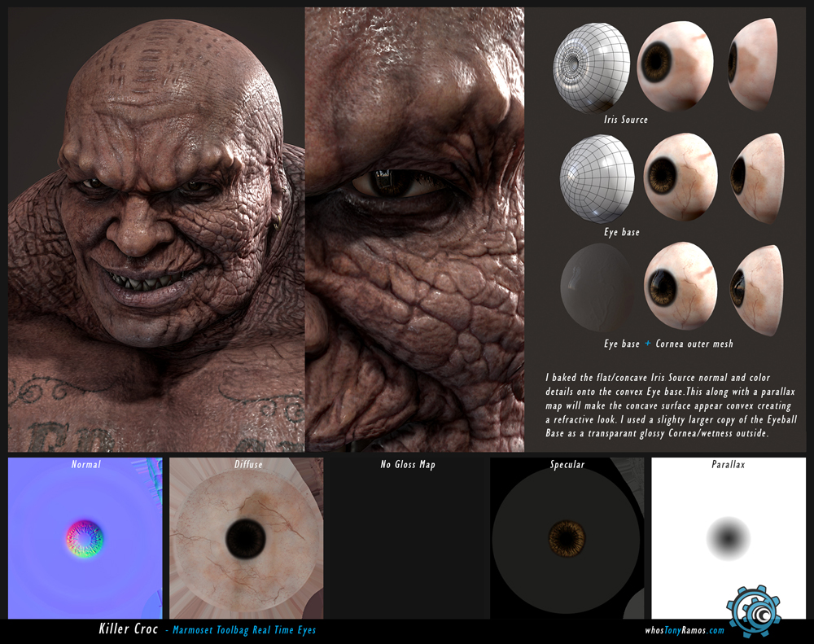
Task: Click the close-up eye and skin render
Action: pos(414,229)
